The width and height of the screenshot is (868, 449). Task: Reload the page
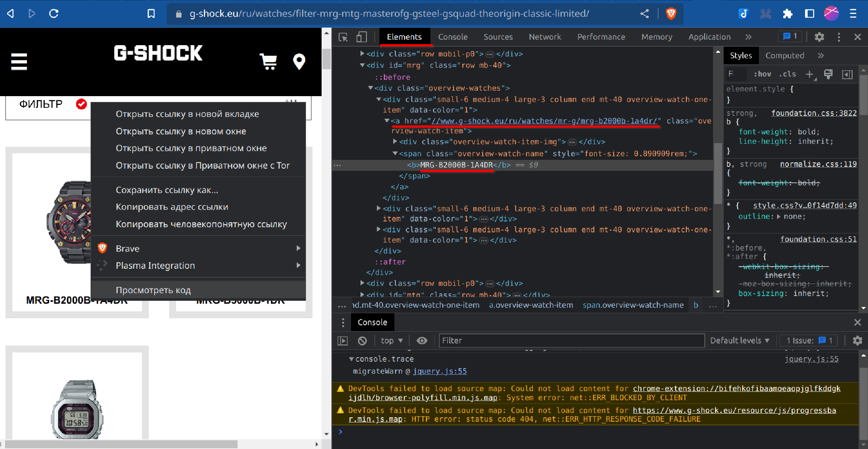click(54, 14)
